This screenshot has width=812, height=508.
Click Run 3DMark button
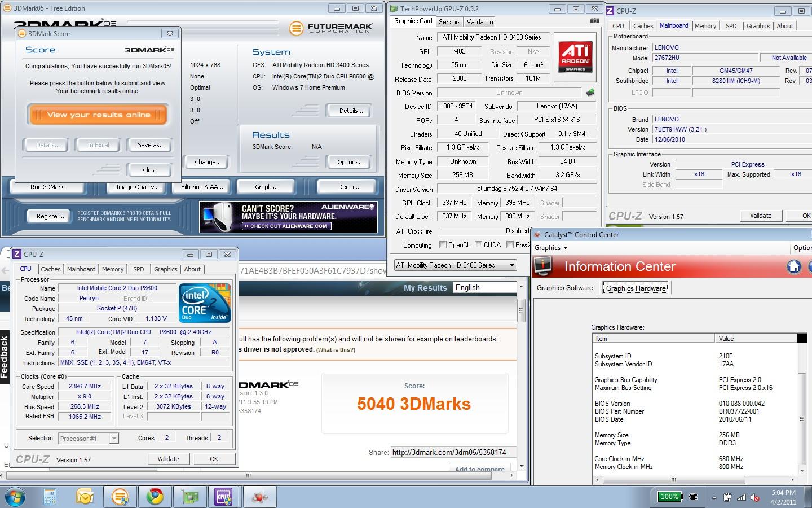click(47, 187)
